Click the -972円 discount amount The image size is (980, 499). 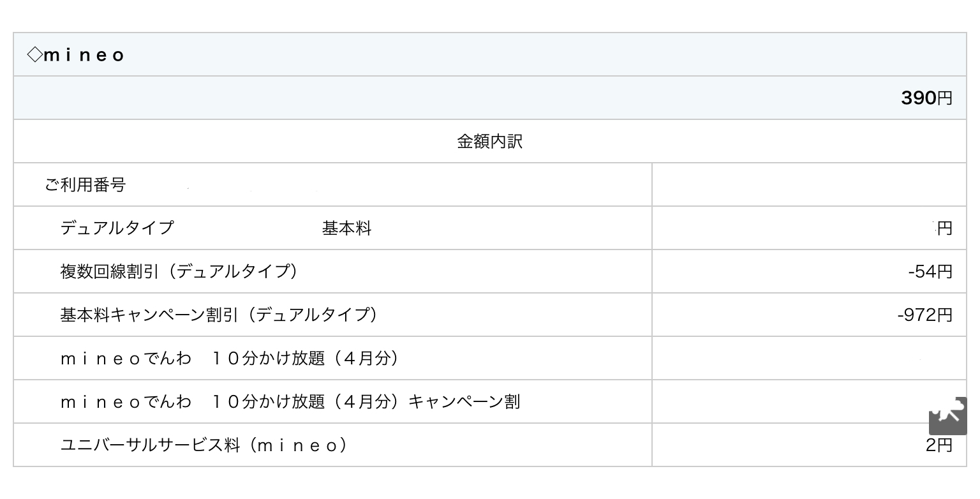click(924, 315)
